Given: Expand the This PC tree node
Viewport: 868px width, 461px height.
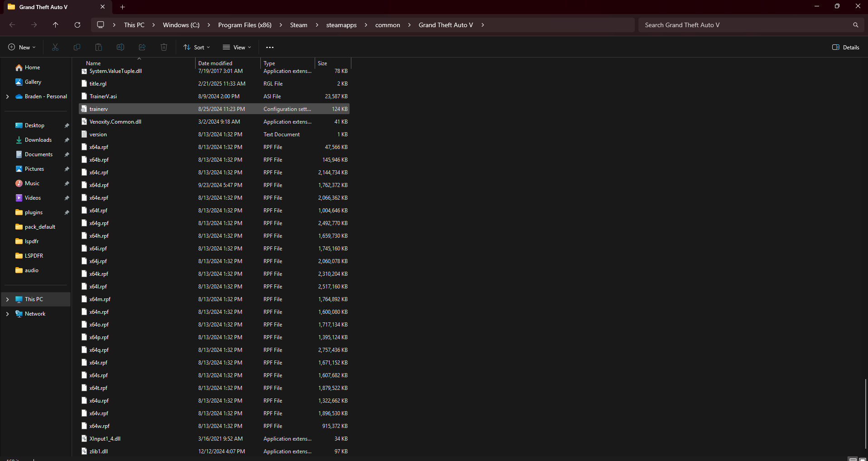Looking at the screenshot, I should click(x=7, y=299).
